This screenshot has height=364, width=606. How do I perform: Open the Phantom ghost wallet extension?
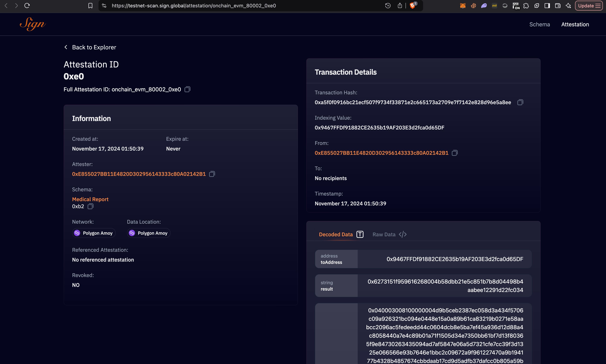[484, 6]
